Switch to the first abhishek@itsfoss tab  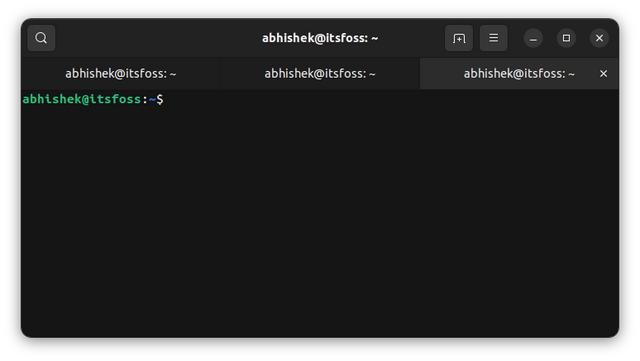[121, 74]
